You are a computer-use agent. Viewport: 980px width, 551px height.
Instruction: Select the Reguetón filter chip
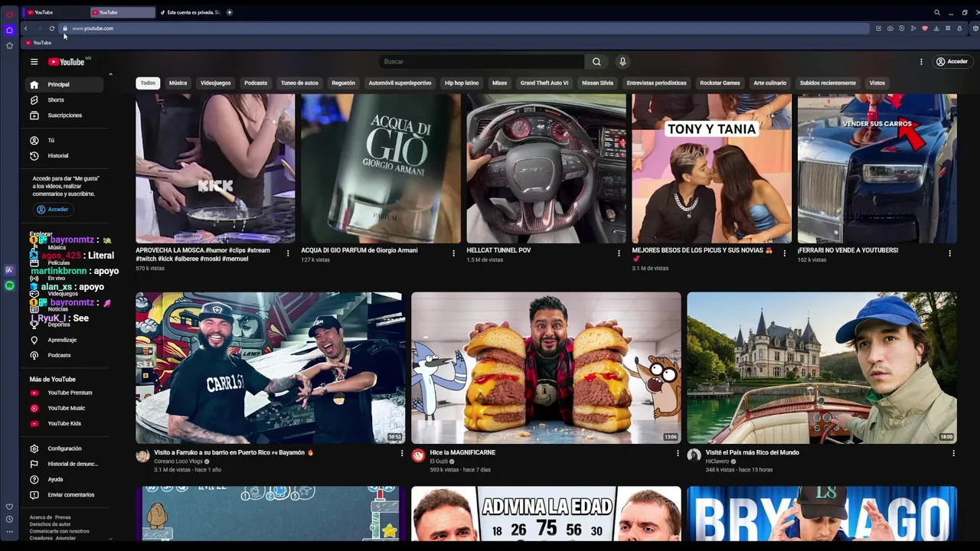pos(343,83)
